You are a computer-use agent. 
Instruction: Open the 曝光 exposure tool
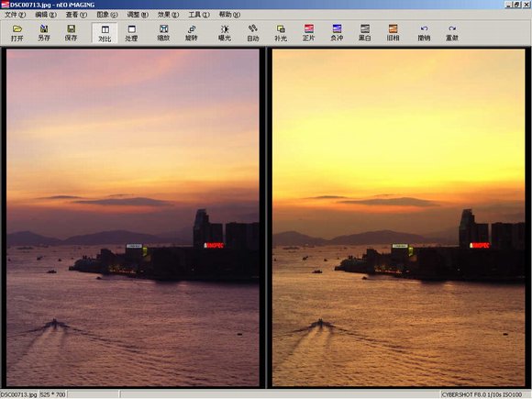[225, 33]
